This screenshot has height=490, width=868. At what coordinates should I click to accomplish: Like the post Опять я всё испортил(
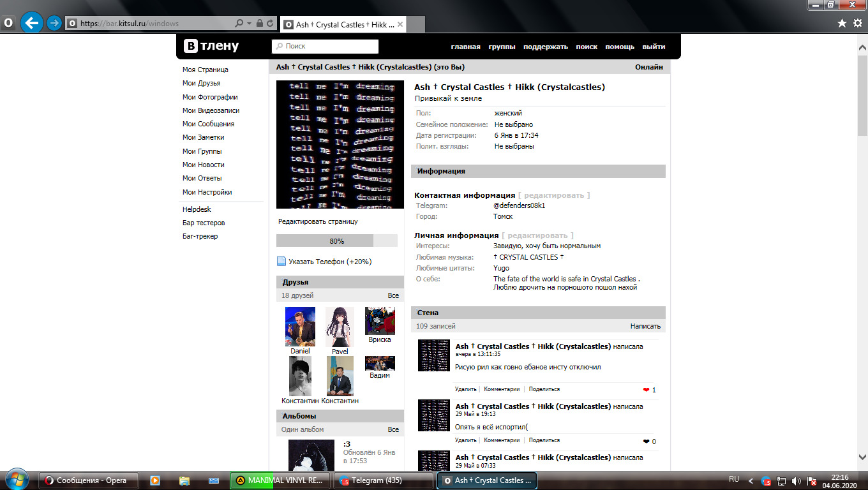pos(647,442)
